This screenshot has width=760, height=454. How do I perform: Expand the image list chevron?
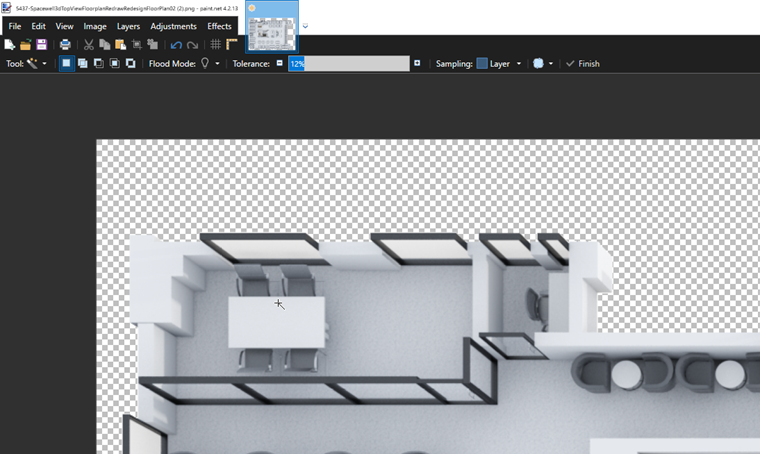coord(305,26)
